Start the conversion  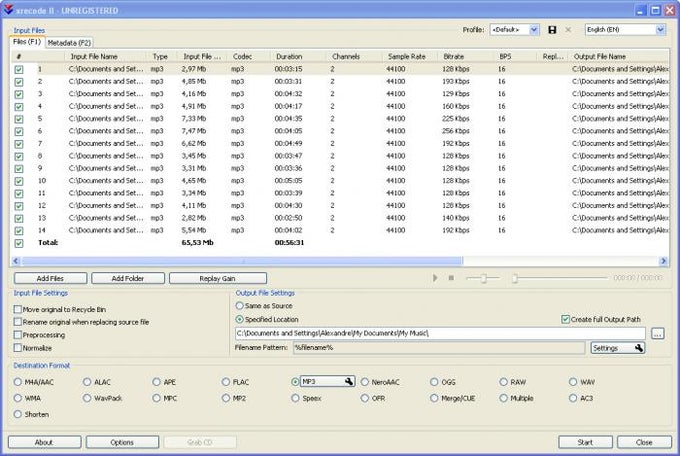[x=585, y=443]
